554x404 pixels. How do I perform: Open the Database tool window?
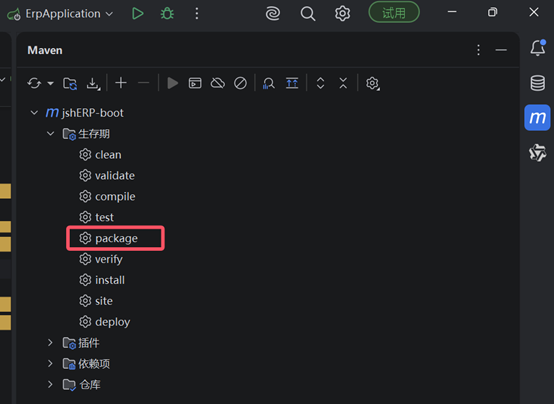[537, 83]
